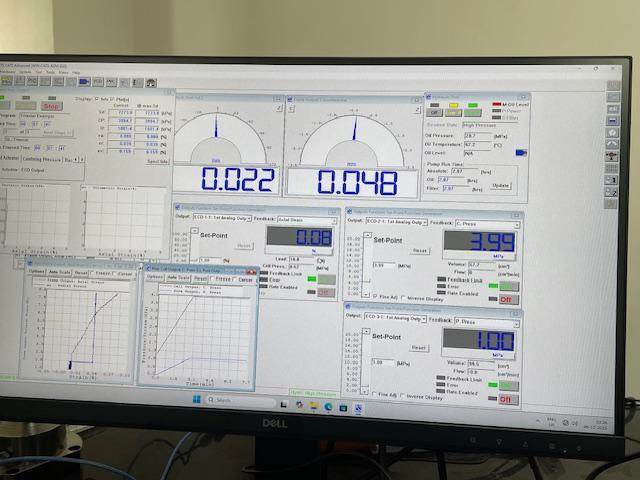Viewport: 640px width, 480px height.
Task: Click the running CATS app icon on taskbar
Action: point(358,408)
